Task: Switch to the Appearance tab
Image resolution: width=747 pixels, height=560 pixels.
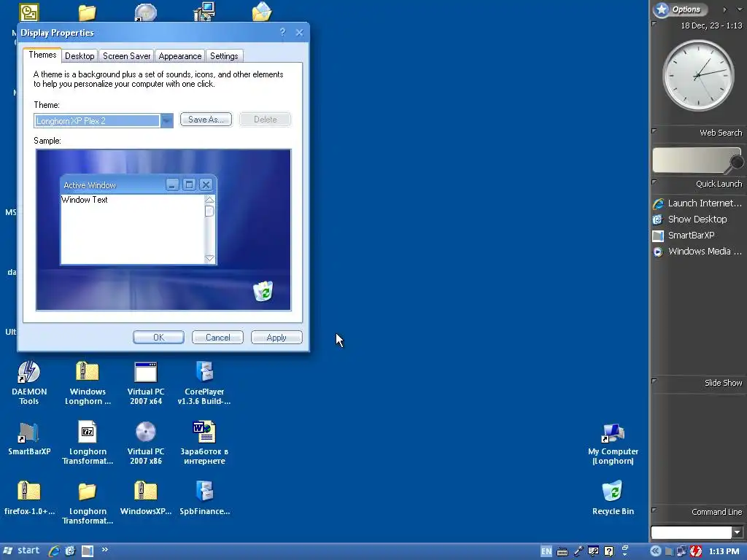Action: pyautogui.click(x=179, y=55)
